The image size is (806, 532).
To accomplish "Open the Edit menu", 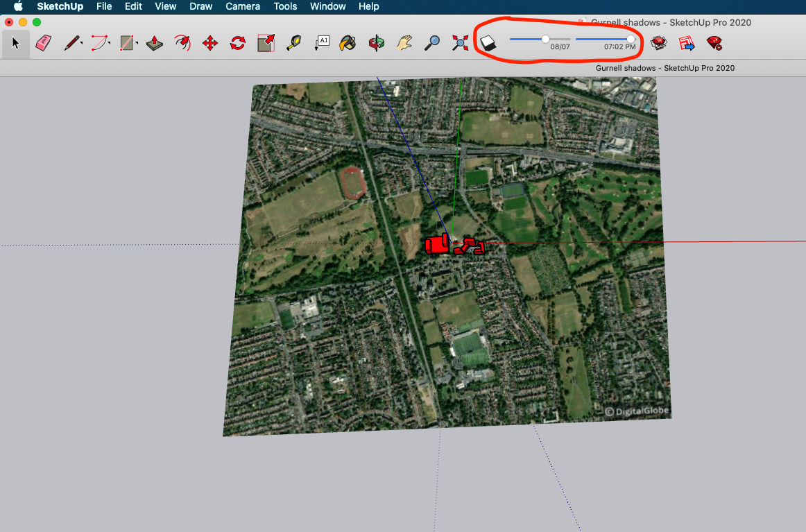I will pos(133,7).
